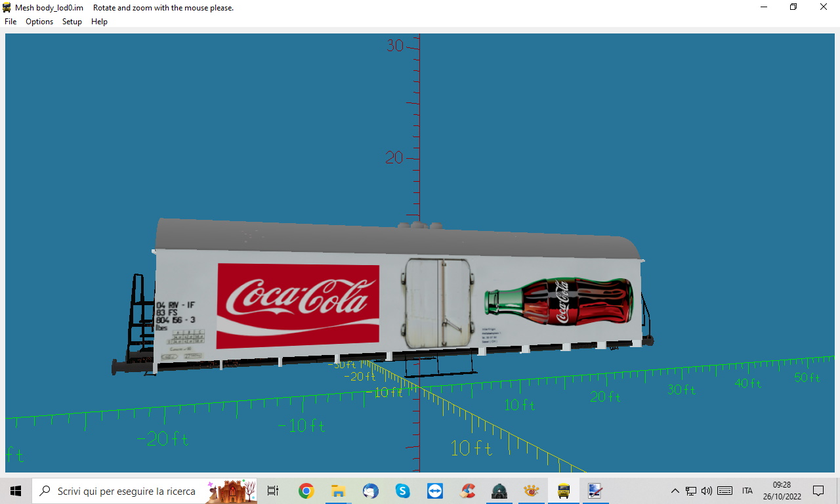Open Thunderbird mail from the taskbar
The height and width of the screenshot is (504, 840).
pos(370,491)
